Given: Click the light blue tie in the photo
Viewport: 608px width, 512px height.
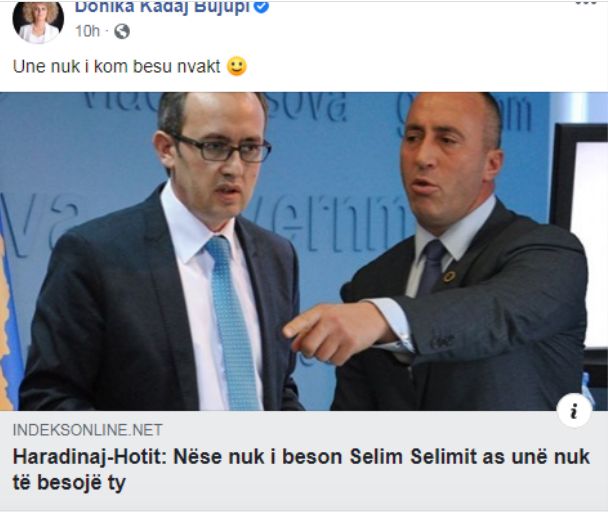Looking at the screenshot, I should point(232,322).
